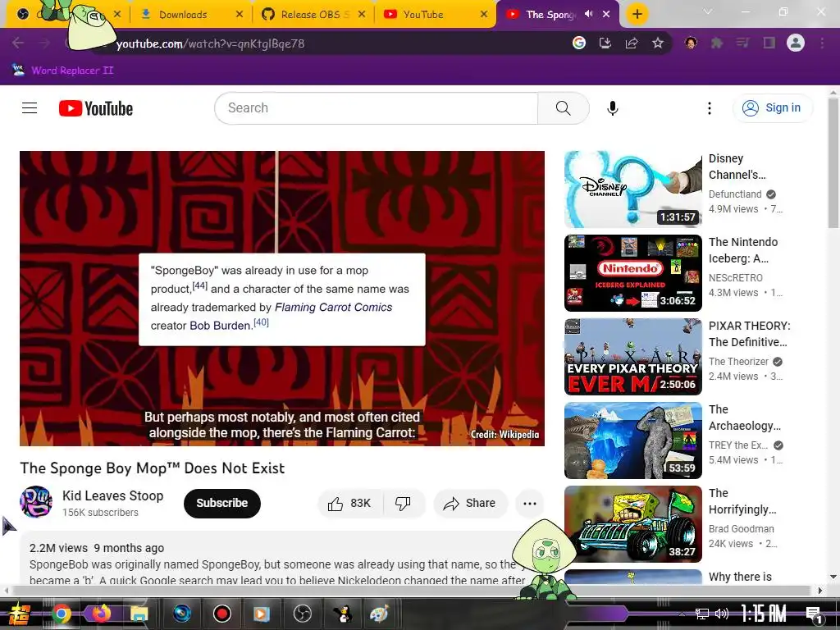
Task: Click scroll right arrow of horizontal scrollbar
Action: [x=819, y=591]
